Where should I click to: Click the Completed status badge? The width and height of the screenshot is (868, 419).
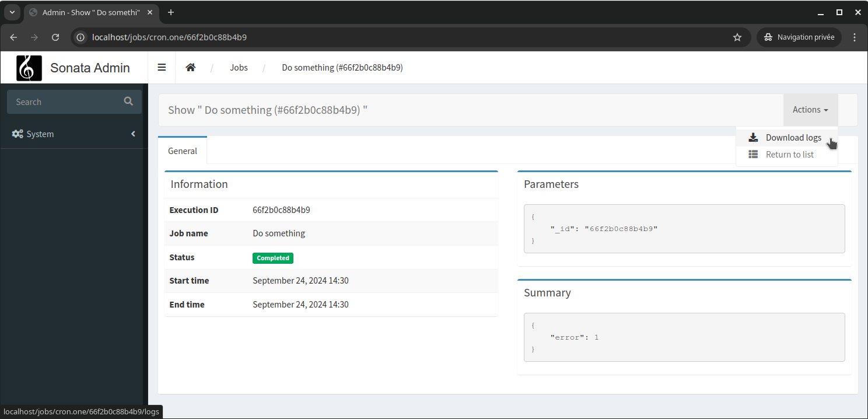click(273, 258)
